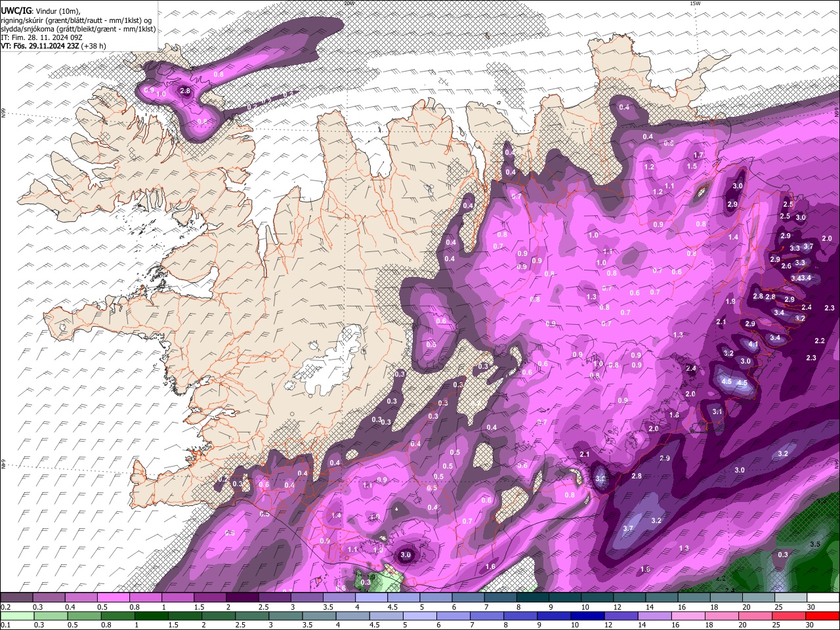The image size is (840, 630).
Task: Click the UWC/IG Vindur (10m) title line
Action: [40, 10]
